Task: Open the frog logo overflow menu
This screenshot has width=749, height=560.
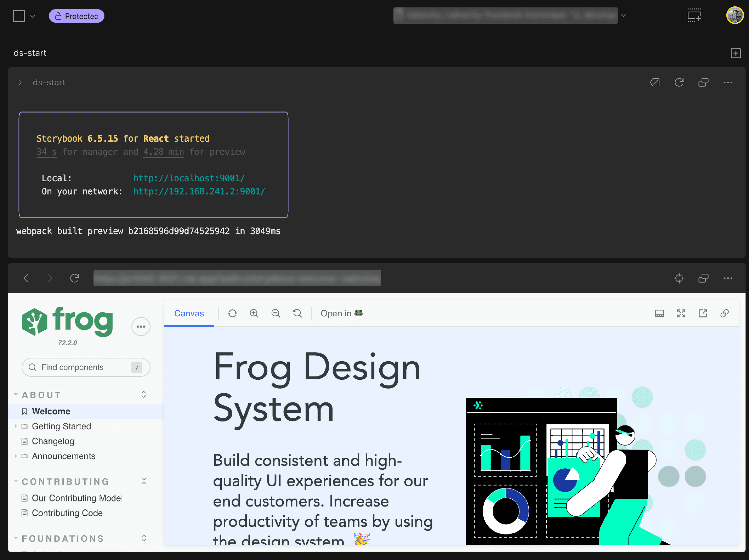Action: [141, 326]
